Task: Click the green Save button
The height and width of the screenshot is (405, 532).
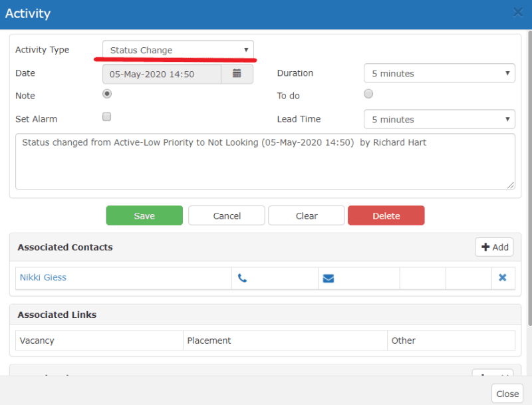Action: click(144, 215)
